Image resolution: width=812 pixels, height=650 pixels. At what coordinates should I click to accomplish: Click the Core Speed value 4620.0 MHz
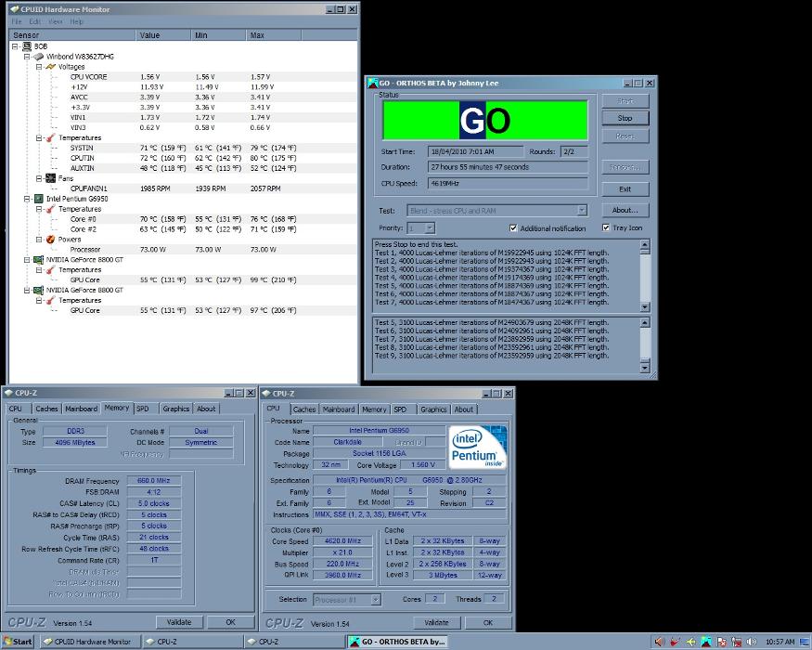click(x=342, y=540)
